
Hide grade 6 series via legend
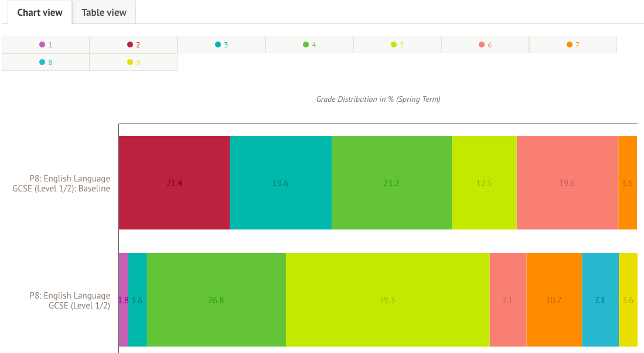tap(485, 44)
